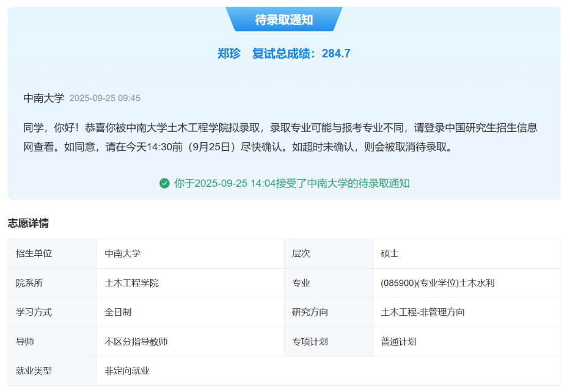Click the 研究方向 label cell
Viewport: 570px width, 392px height.
coord(329,313)
